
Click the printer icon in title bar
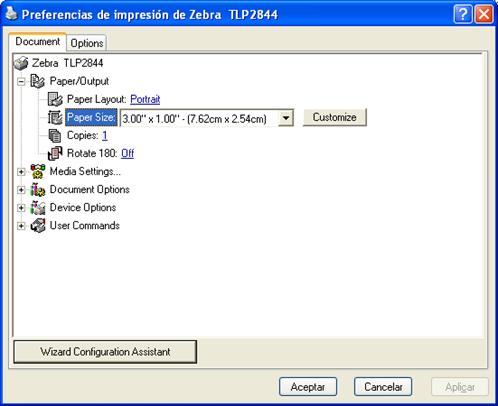(11, 13)
